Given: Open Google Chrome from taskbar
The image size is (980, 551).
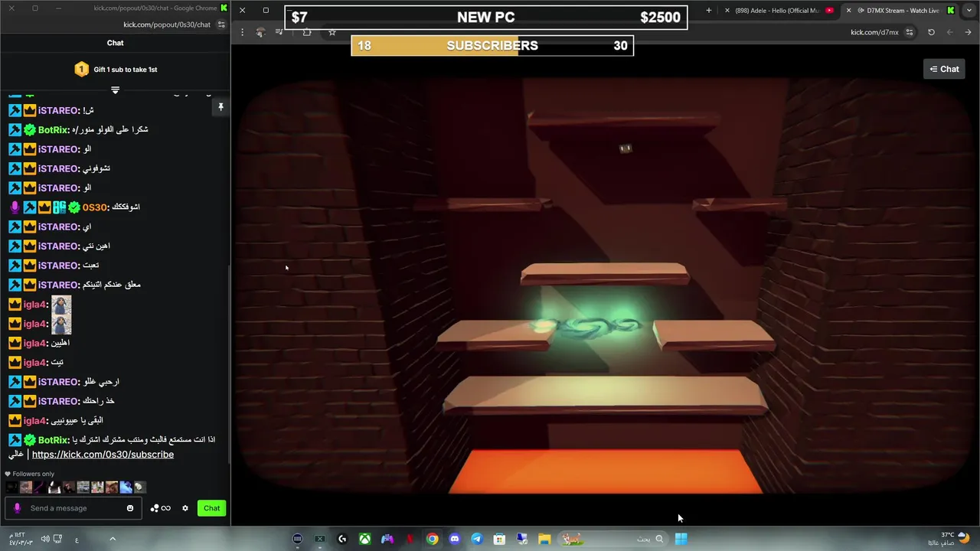Looking at the screenshot, I should point(433,539).
